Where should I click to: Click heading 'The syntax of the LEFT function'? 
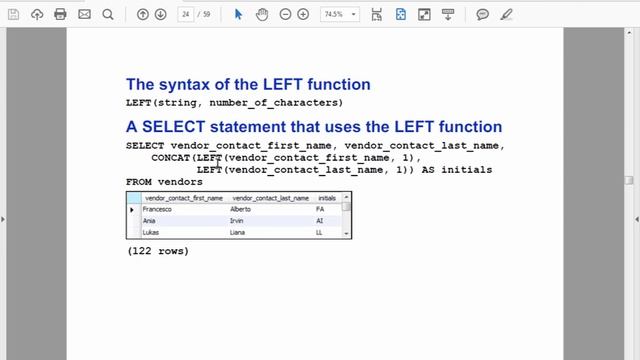point(248,84)
